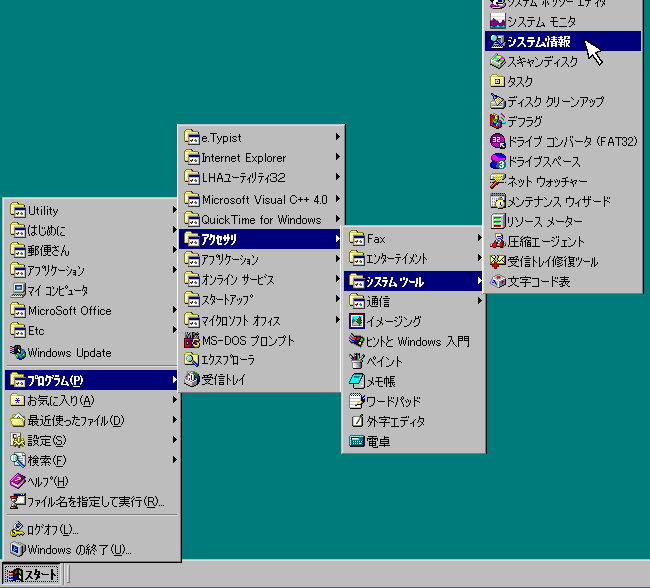Click the 文字コード表 icon

coord(497,282)
